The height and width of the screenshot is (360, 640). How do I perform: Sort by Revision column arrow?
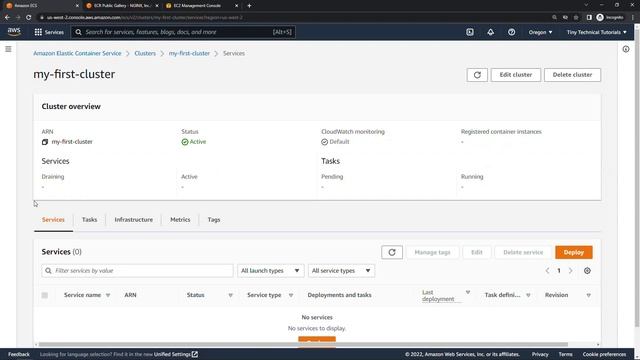tap(588, 295)
